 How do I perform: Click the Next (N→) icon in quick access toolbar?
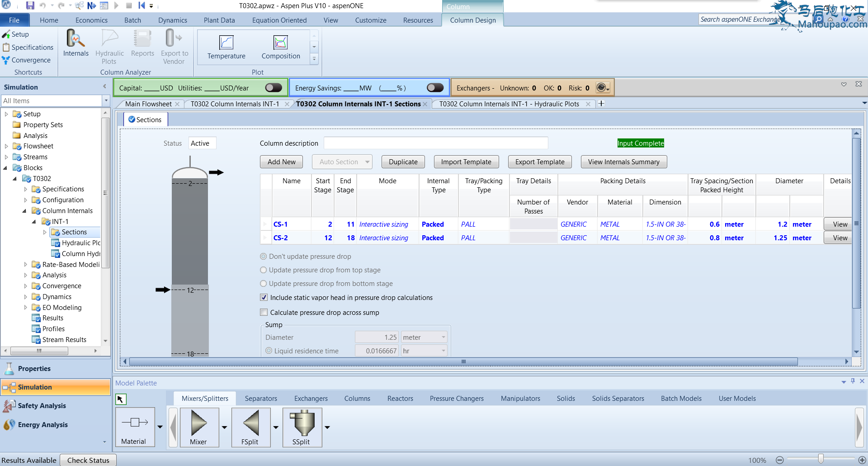click(92, 6)
